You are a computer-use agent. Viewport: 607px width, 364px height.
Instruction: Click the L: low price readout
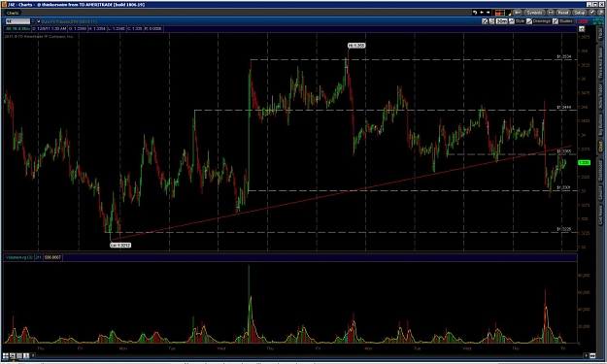point(117,28)
